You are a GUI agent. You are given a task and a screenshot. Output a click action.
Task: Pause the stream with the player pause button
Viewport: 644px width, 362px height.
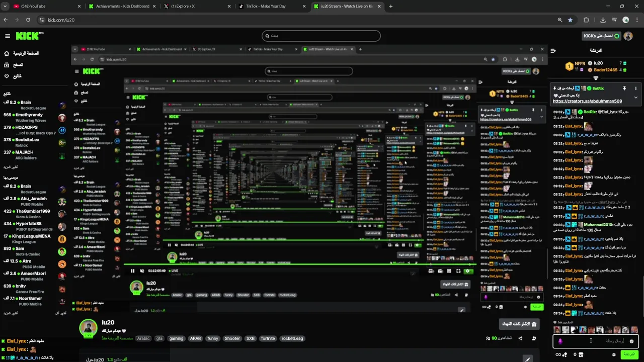pyautogui.click(x=132, y=270)
